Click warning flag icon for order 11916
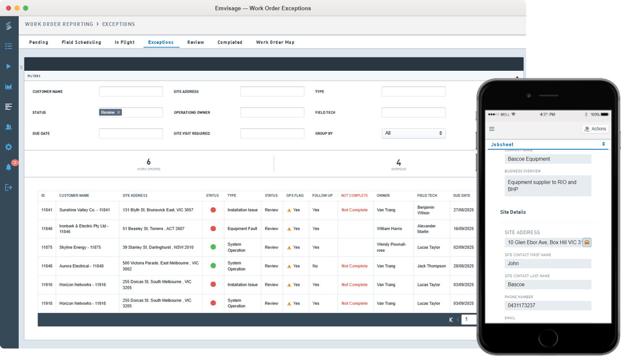The width and height of the screenshot is (628, 364). (289, 285)
